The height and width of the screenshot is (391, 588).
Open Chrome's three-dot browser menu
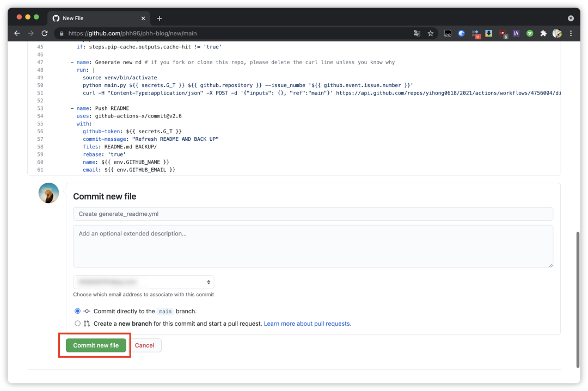[x=571, y=33]
